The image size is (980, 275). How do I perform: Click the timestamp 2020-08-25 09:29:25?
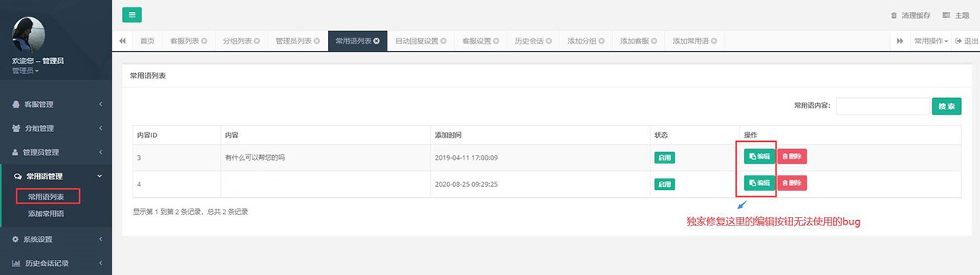coord(467,184)
